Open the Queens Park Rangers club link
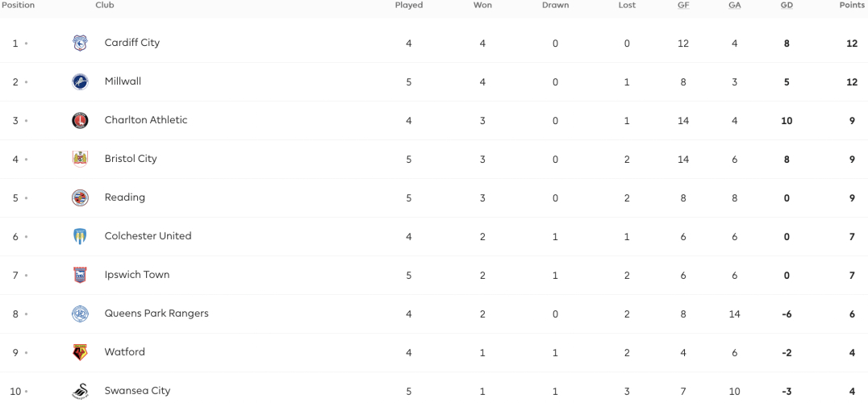Viewport: 868px width, 403px height. (156, 314)
